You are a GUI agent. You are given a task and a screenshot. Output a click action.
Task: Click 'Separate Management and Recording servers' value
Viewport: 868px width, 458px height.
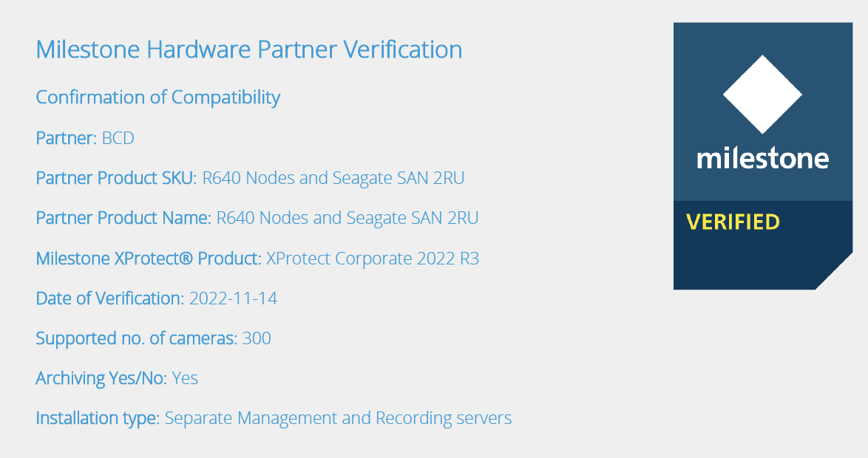[x=338, y=418]
